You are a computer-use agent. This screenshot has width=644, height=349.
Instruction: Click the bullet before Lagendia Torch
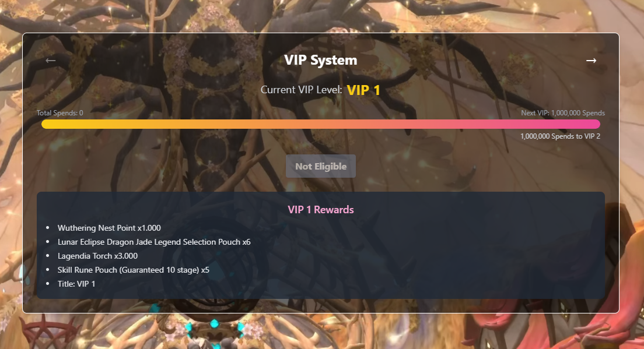click(48, 256)
